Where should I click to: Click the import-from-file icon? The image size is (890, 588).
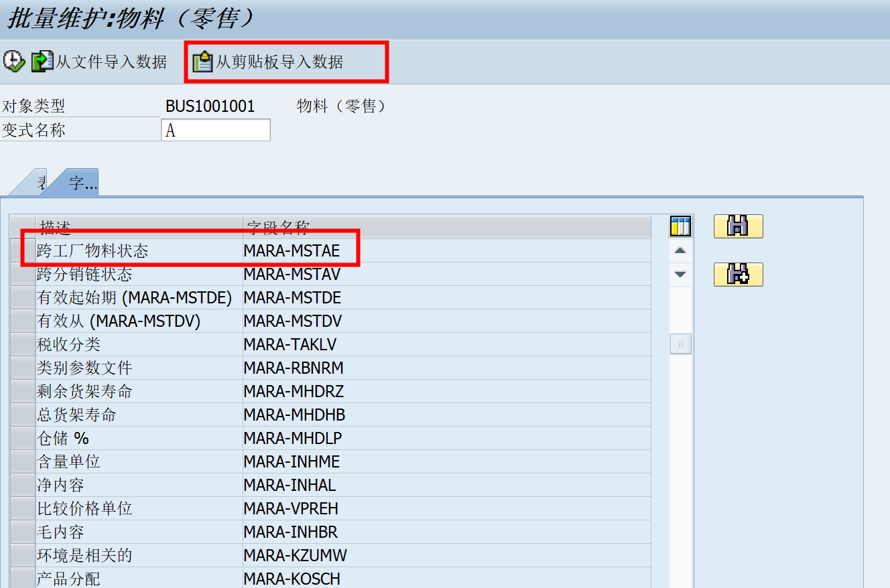point(42,62)
